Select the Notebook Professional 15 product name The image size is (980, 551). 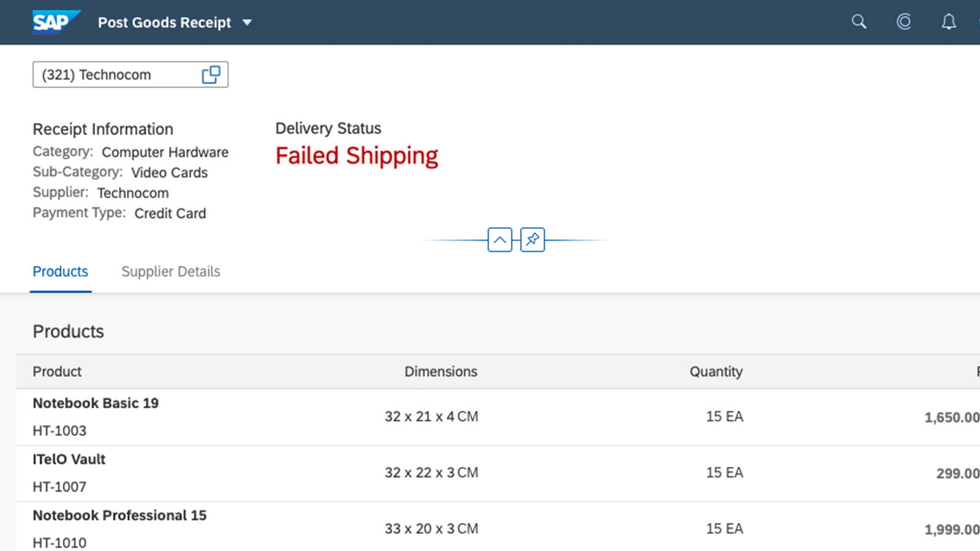pos(119,515)
